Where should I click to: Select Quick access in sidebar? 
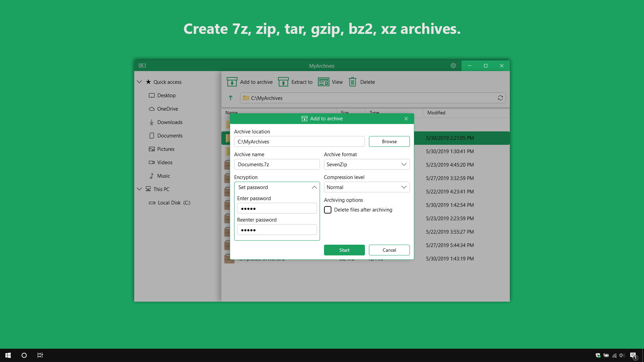168,81
